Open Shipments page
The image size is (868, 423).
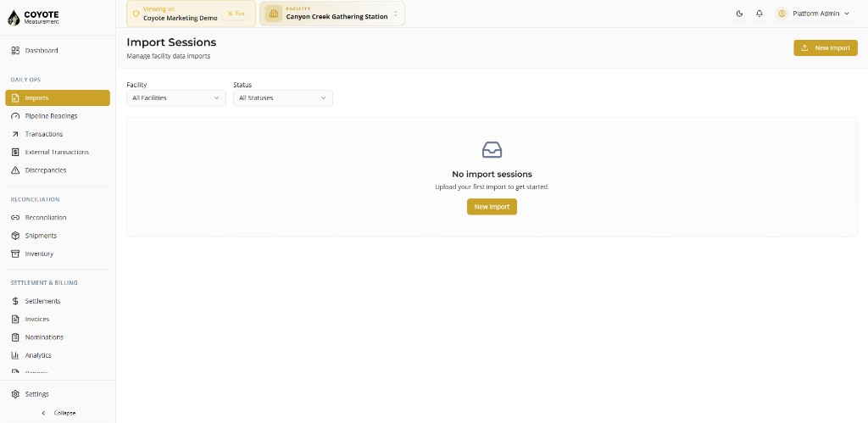(58, 236)
